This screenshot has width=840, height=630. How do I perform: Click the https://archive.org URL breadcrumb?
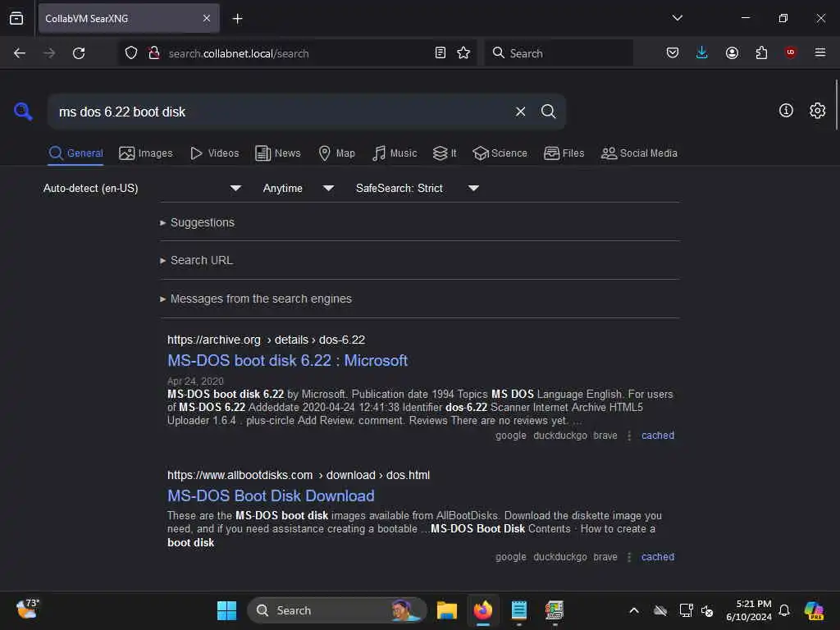tap(214, 340)
